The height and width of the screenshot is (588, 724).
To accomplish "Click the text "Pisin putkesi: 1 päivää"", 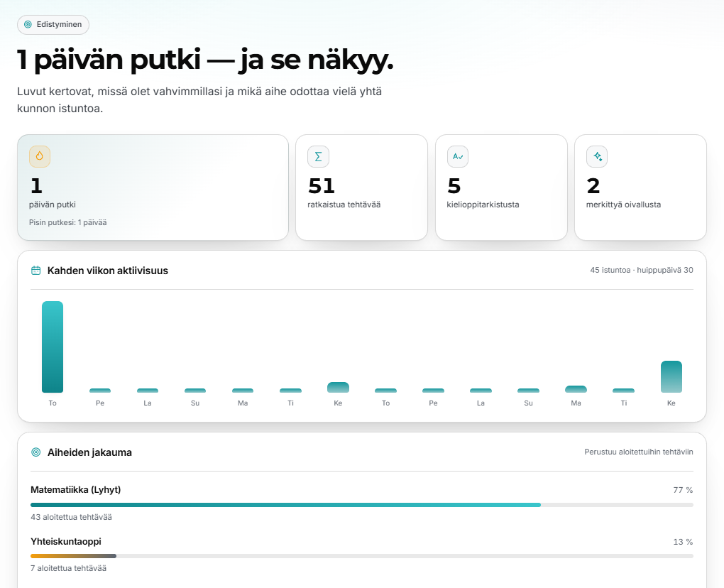I will click(68, 223).
